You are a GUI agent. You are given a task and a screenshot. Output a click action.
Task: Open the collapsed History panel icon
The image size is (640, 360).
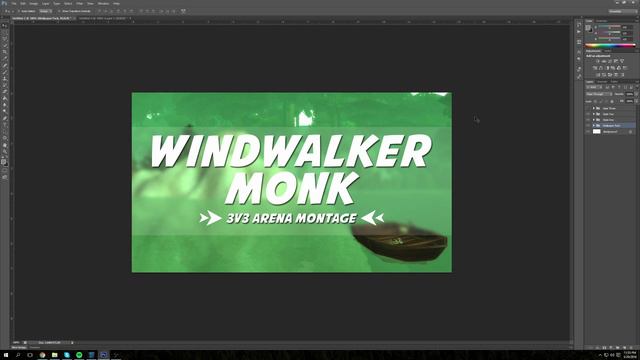578,25
